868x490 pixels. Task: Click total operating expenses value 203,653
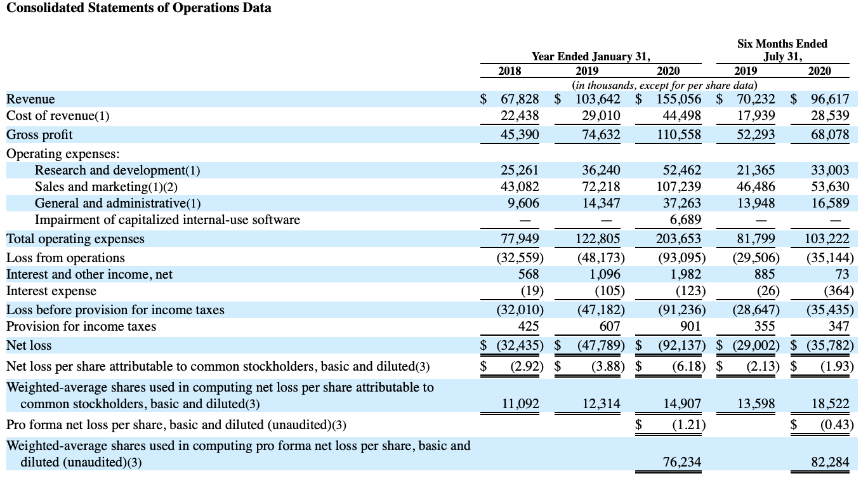679,239
